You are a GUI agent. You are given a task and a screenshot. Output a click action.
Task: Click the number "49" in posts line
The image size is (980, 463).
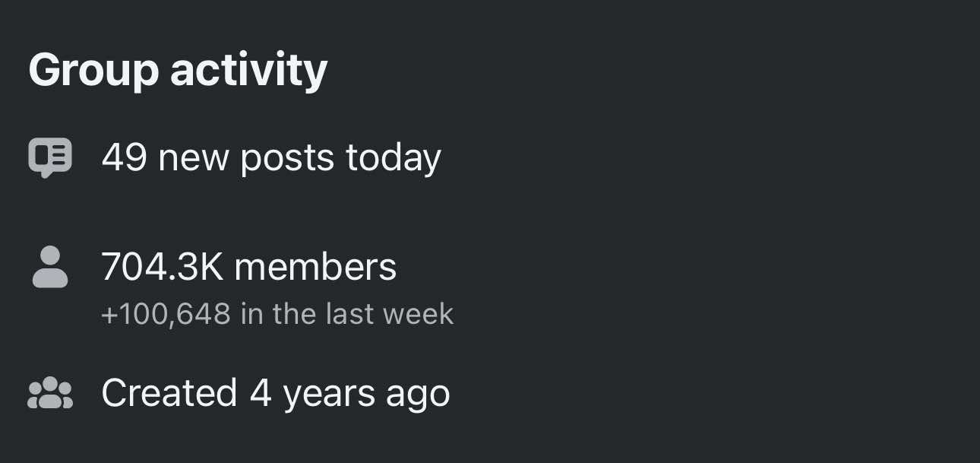point(124,158)
